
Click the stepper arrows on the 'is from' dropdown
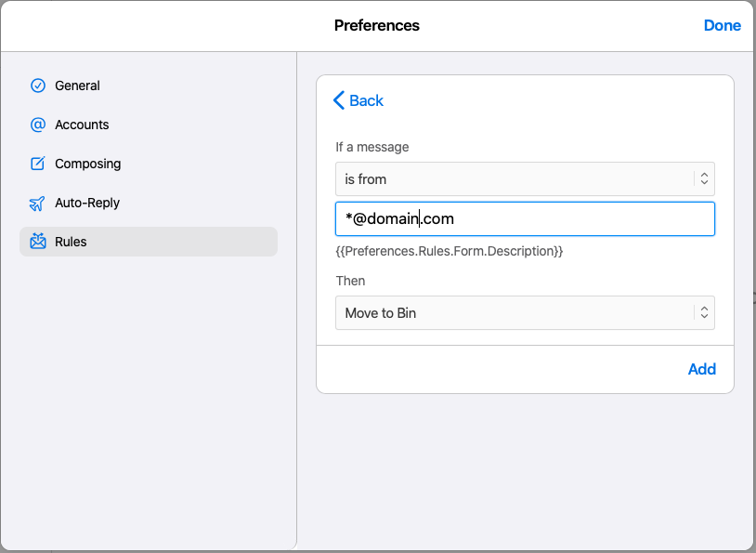coord(704,178)
